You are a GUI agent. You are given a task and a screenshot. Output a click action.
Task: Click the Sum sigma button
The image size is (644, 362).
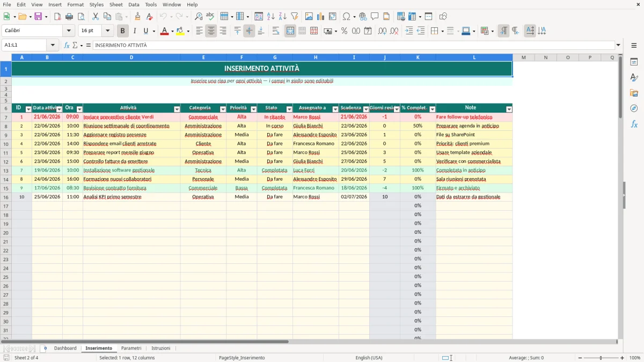(75, 46)
